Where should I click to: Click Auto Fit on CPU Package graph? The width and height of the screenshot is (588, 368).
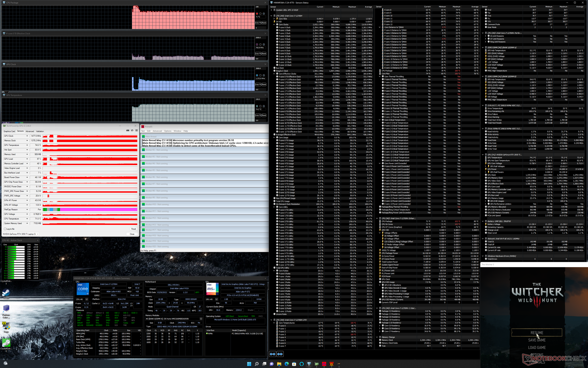(258, 23)
